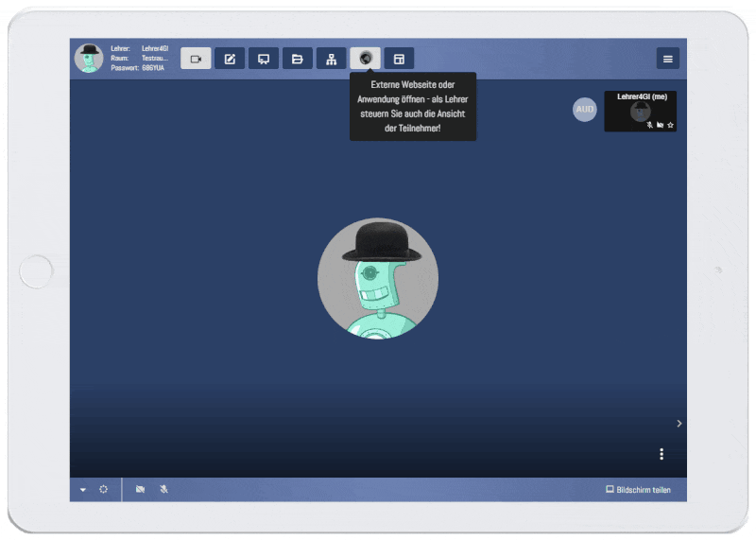Screen dimensions: 756x540
Task: Click the teacher robot avatar in header
Action: tap(89, 58)
